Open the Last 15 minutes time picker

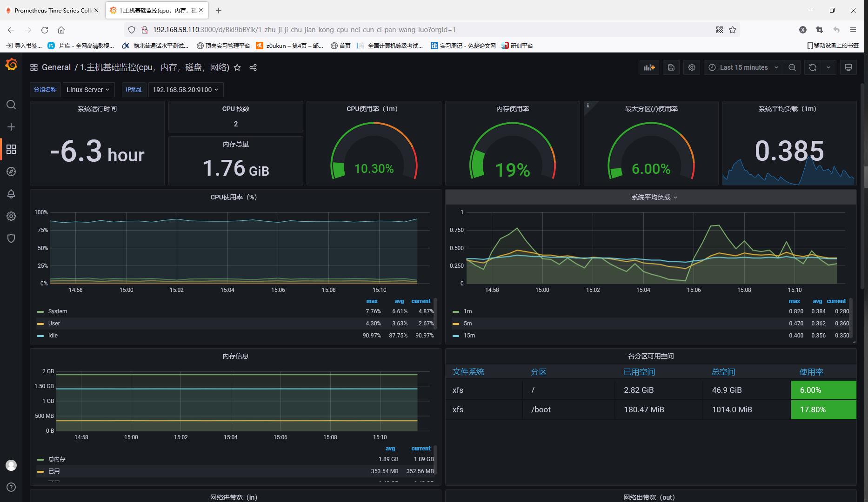[x=743, y=67]
